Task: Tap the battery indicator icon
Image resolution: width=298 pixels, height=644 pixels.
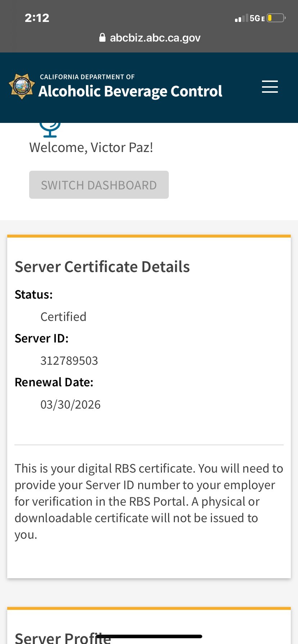Action: point(276,18)
